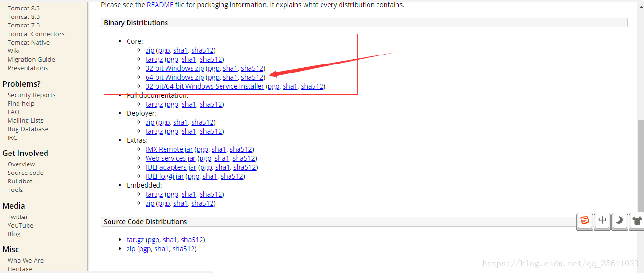Toggle the Chinese 中 input mode icon
Viewport: 644px width, 273px height.
tap(602, 220)
